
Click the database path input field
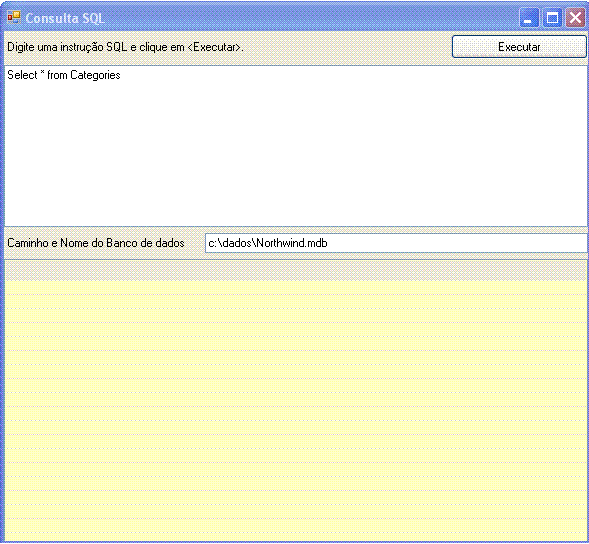click(396, 243)
